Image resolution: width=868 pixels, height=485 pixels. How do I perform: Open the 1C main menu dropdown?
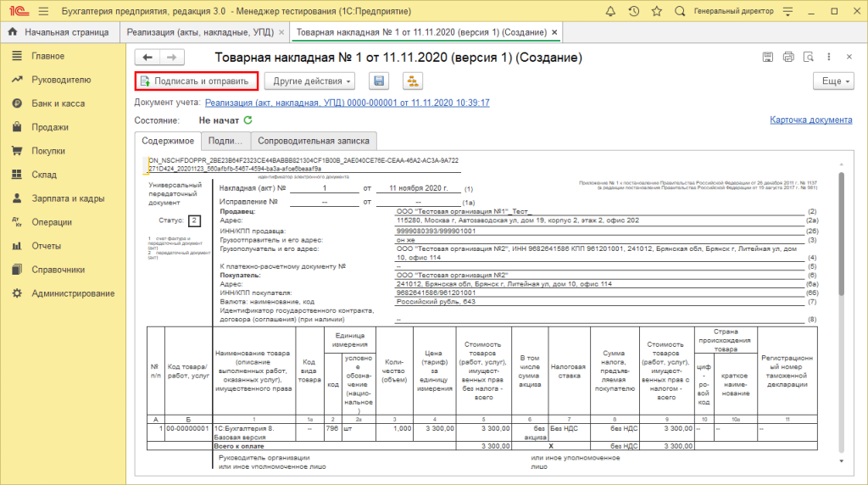[x=43, y=11]
